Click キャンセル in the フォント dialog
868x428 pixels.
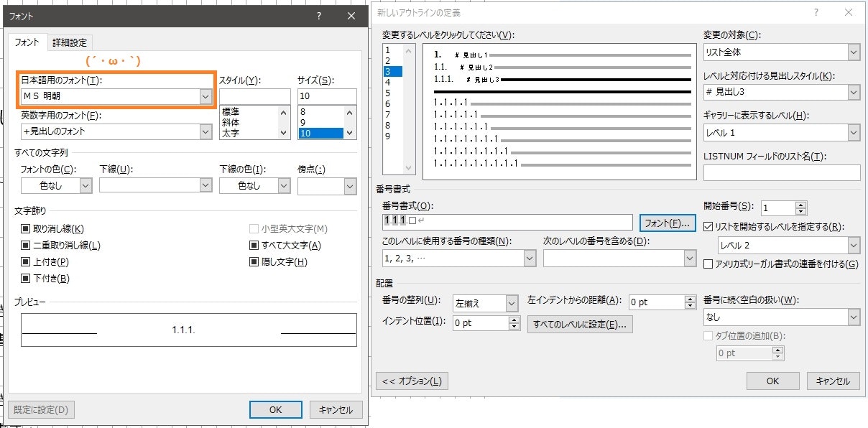click(x=336, y=409)
